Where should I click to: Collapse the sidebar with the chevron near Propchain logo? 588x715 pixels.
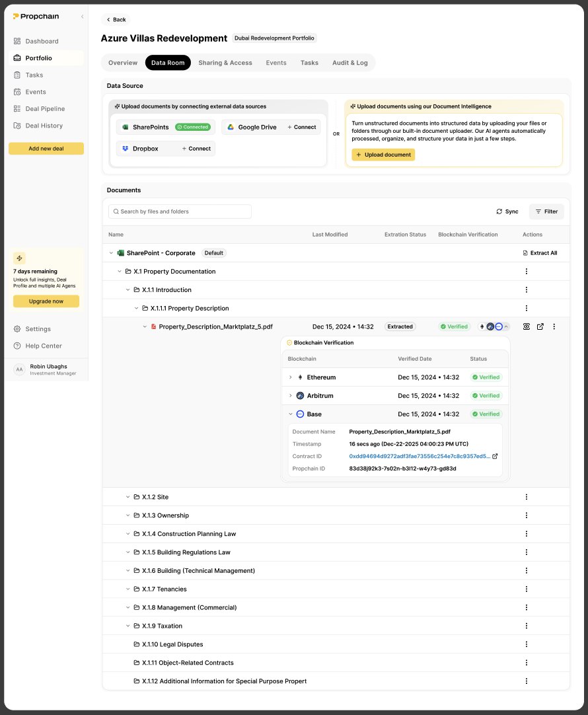[82, 17]
